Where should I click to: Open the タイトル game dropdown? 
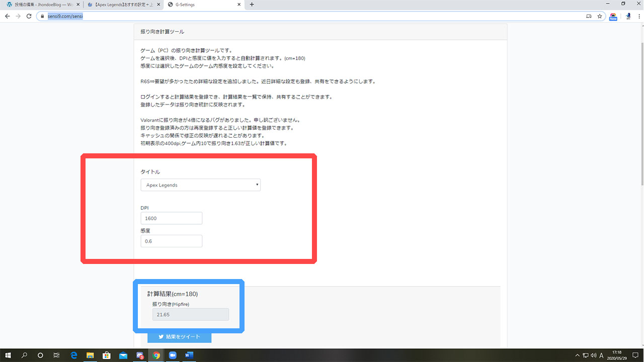(201, 185)
